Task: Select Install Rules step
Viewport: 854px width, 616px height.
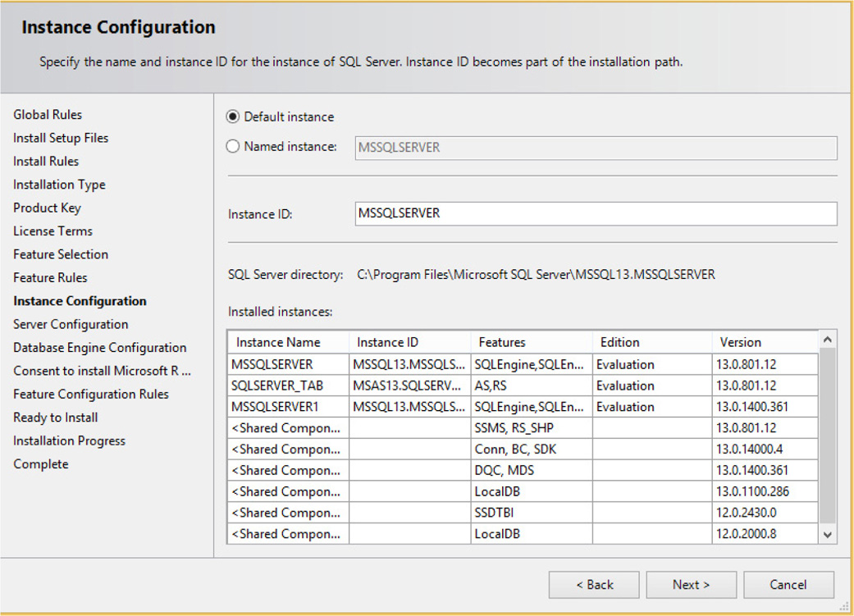Action: (x=46, y=162)
